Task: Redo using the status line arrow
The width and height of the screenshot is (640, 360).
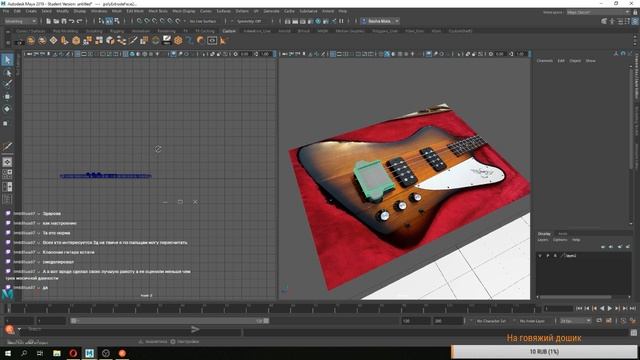Action: [80, 21]
